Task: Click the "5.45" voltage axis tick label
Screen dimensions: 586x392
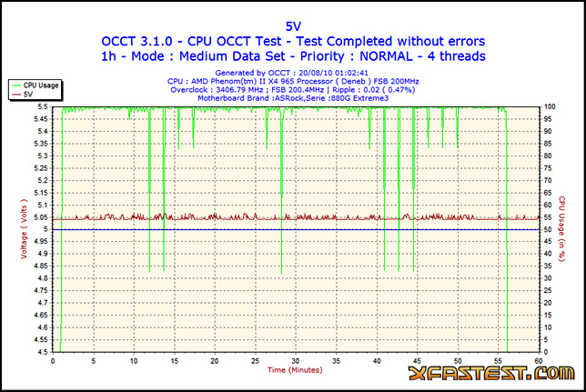Action: click(x=41, y=119)
